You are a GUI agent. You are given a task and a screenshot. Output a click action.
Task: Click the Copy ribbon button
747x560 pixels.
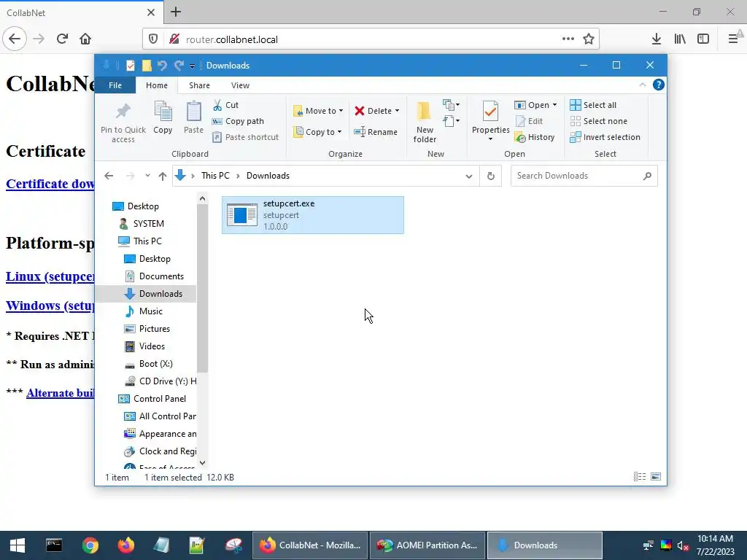point(163,117)
